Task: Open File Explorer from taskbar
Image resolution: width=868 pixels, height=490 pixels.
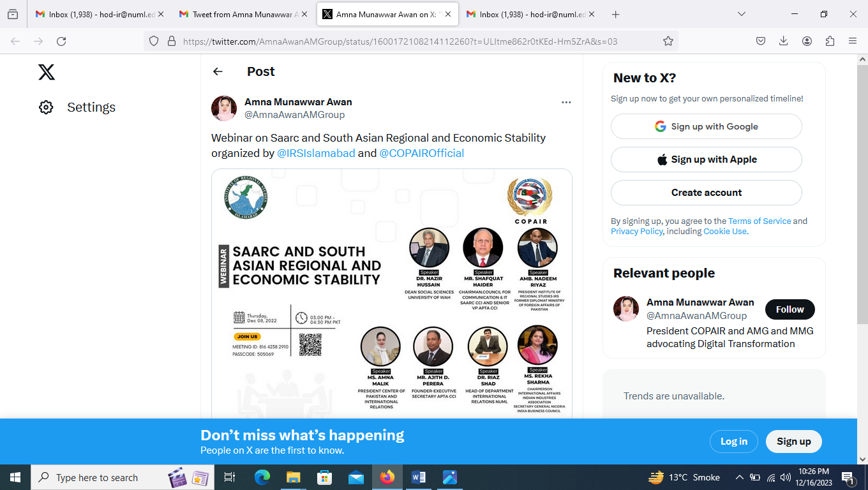Action: pyautogui.click(x=293, y=477)
